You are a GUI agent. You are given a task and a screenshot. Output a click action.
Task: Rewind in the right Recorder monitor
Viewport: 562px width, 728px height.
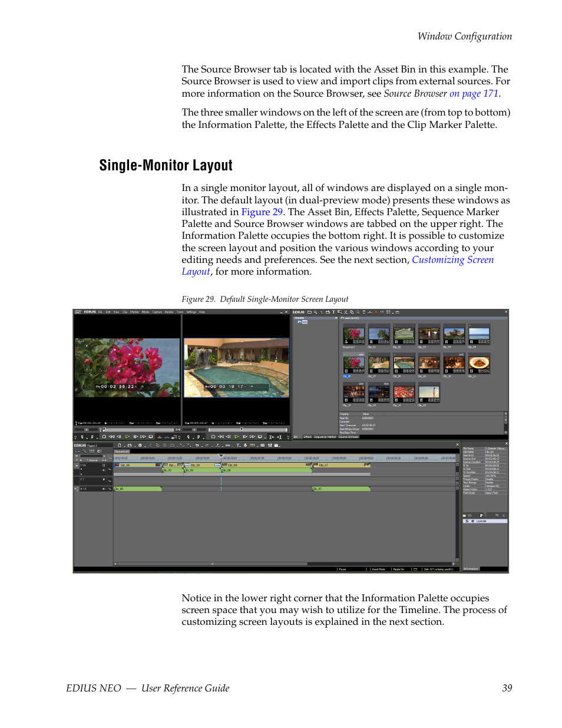(x=221, y=437)
